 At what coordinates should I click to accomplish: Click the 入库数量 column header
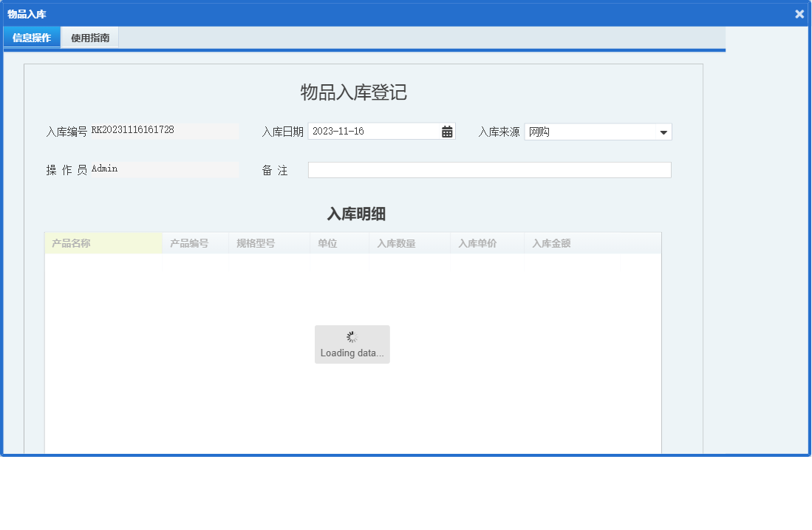409,242
